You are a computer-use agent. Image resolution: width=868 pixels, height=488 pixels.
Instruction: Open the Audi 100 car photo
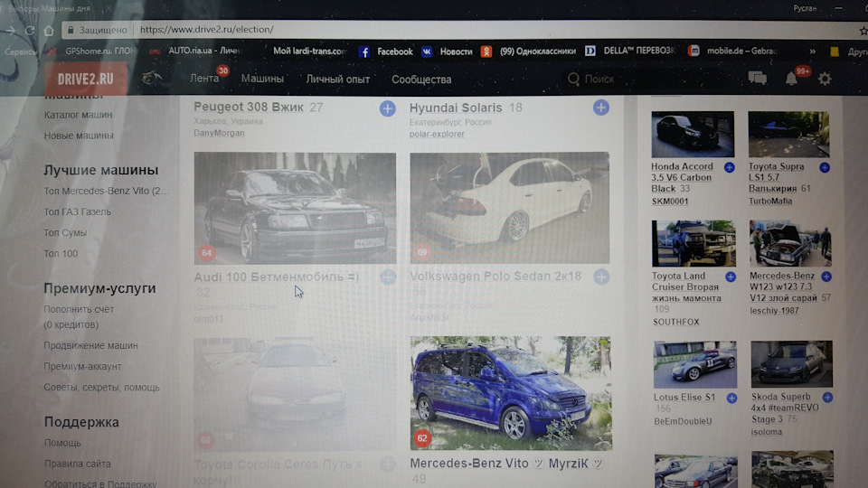click(295, 208)
